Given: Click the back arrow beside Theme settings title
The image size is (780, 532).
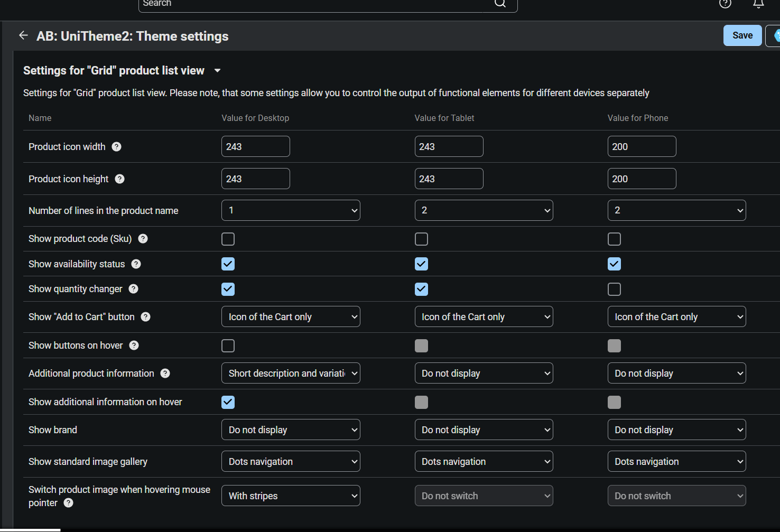Looking at the screenshot, I should 23,35.
